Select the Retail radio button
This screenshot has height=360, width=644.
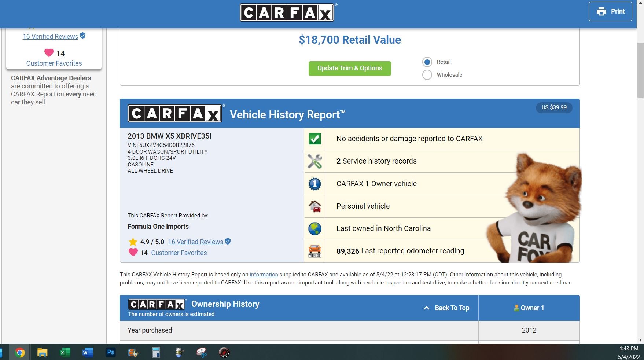click(427, 62)
